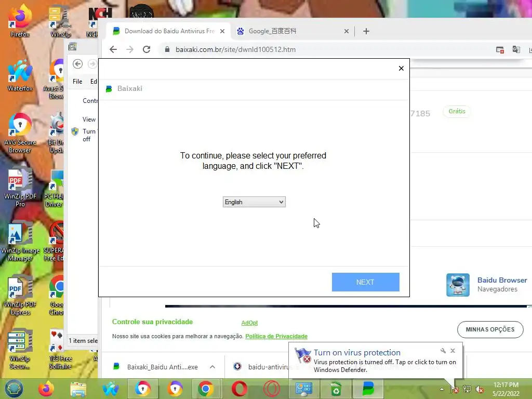Click the Grátis label
The height and width of the screenshot is (399, 532).
457,111
